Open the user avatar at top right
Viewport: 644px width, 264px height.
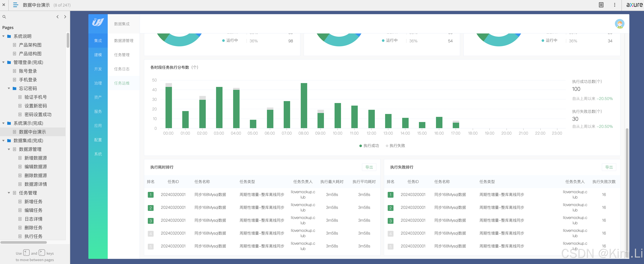click(620, 24)
